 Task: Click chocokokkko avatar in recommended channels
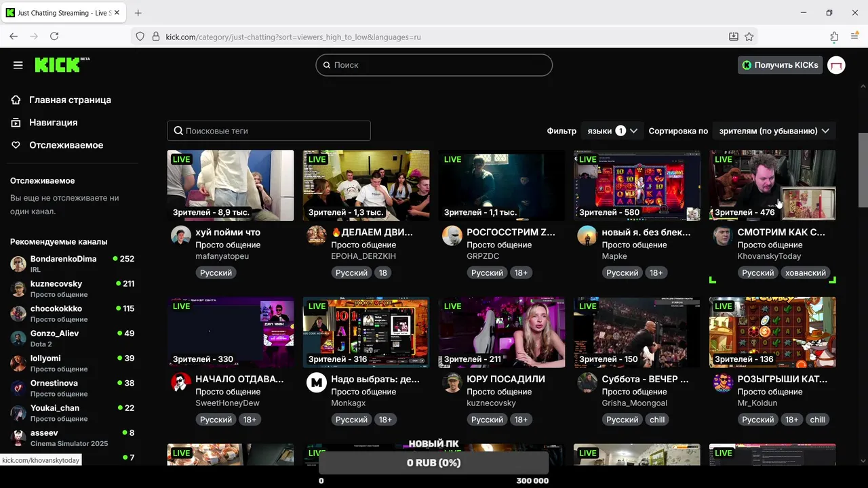pyautogui.click(x=18, y=313)
